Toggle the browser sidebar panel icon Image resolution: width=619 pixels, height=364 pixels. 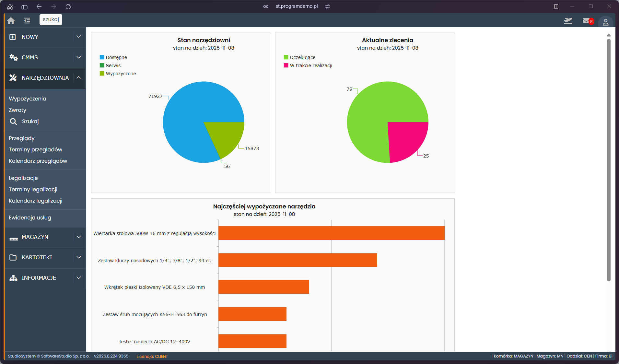coord(24,6)
